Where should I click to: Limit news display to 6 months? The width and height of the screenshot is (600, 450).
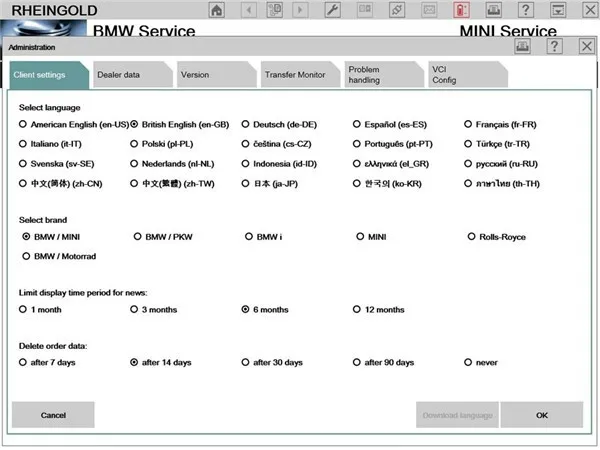point(265,310)
